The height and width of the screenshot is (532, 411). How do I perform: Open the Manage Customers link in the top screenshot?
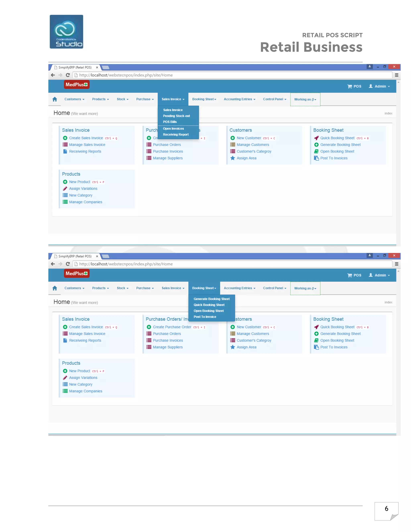click(253, 145)
